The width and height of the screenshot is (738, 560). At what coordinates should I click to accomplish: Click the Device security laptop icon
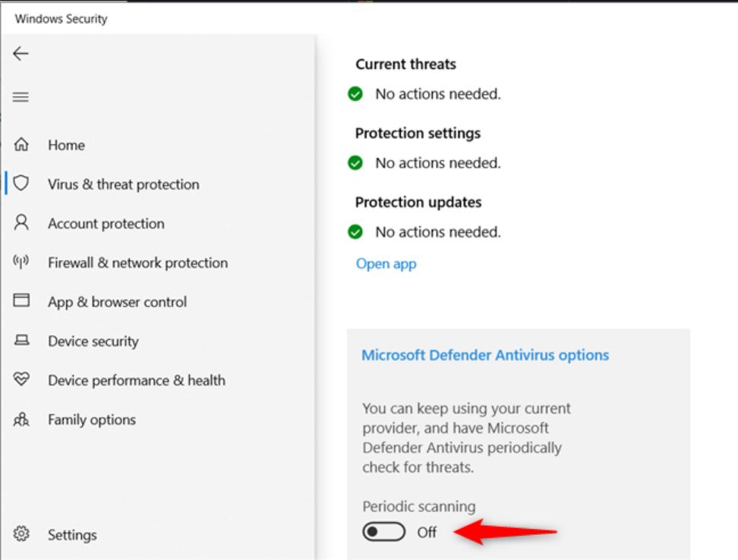(21, 341)
